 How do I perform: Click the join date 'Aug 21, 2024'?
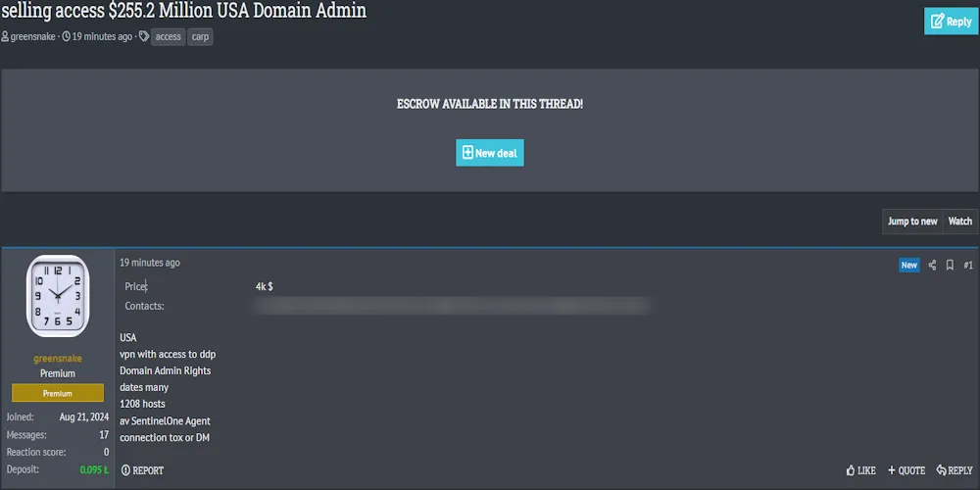pos(84,416)
